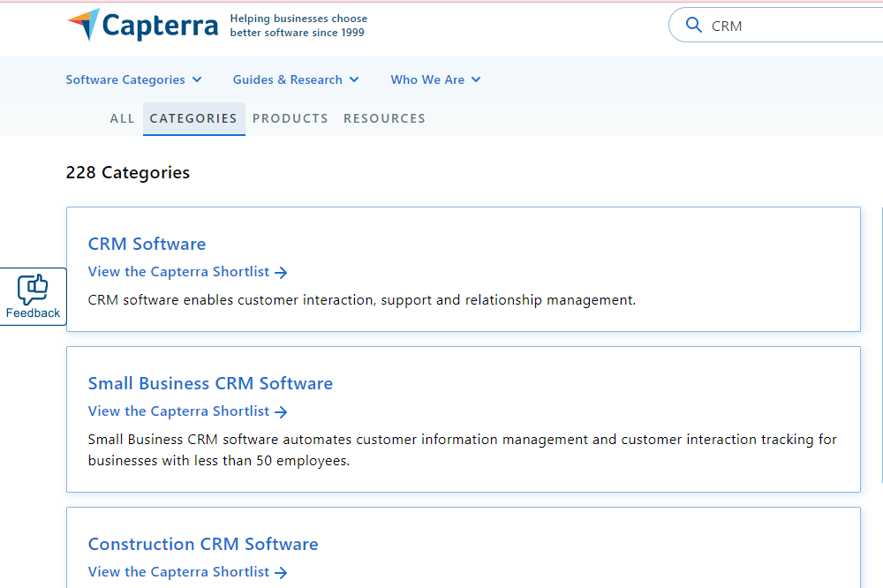View the Capterra Shortlist for Construction CRM
Screen dimensions: 883x588
coord(187,572)
